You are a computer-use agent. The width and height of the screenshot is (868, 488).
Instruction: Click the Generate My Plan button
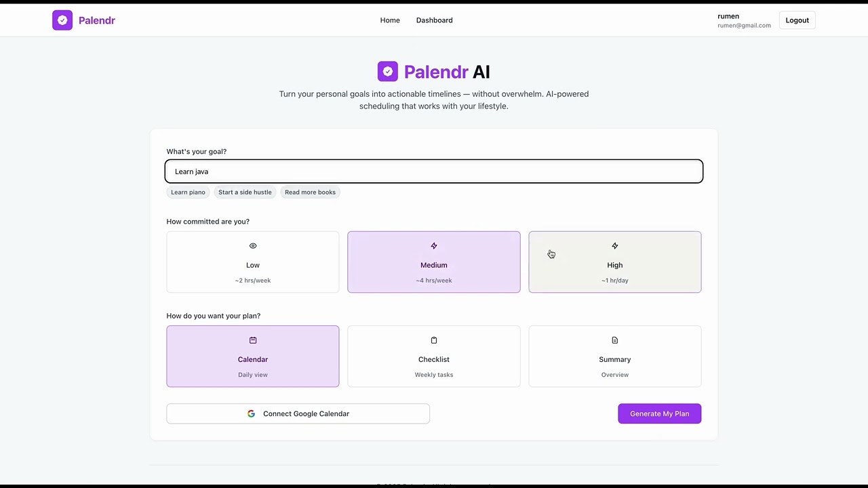tap(660, 413)
